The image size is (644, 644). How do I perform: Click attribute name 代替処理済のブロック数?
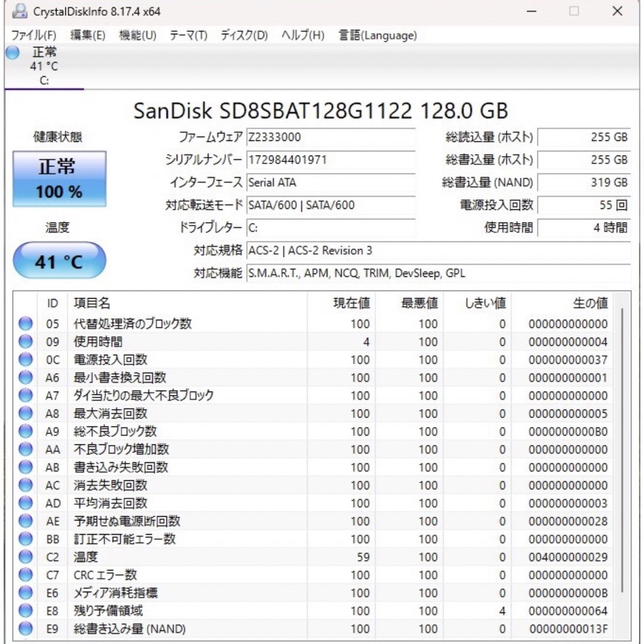(x=132, y=324)
